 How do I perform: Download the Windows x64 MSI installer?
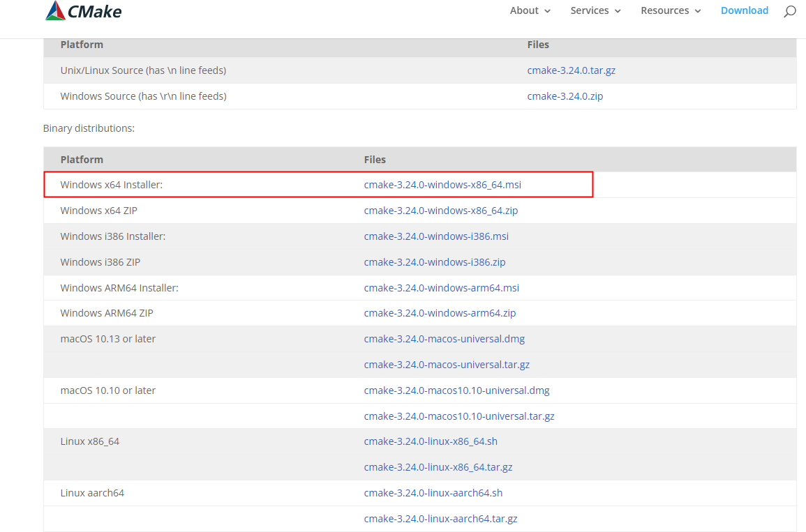pos(442,185)
